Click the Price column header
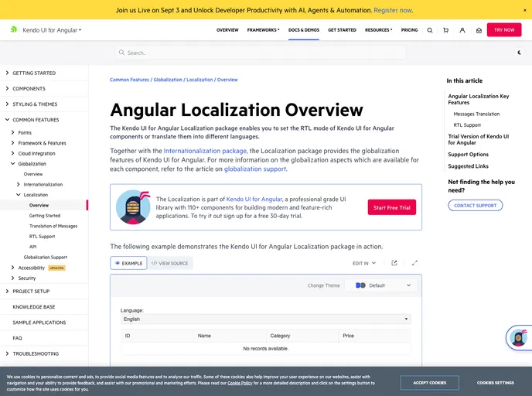The image size is (532, 396). click(374, 336)
